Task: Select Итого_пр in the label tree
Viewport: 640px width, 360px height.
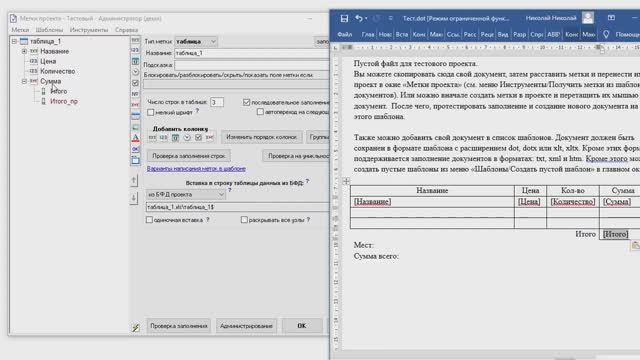Action: [64, 101]
